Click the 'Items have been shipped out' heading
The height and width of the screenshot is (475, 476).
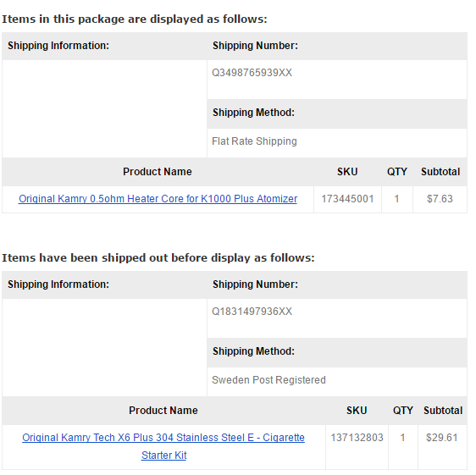[158, 258]
